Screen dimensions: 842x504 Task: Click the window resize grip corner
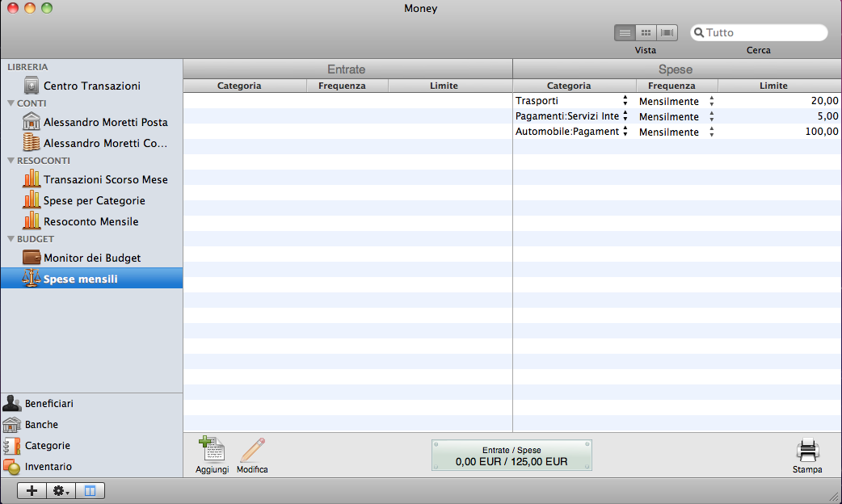[835, 497]
